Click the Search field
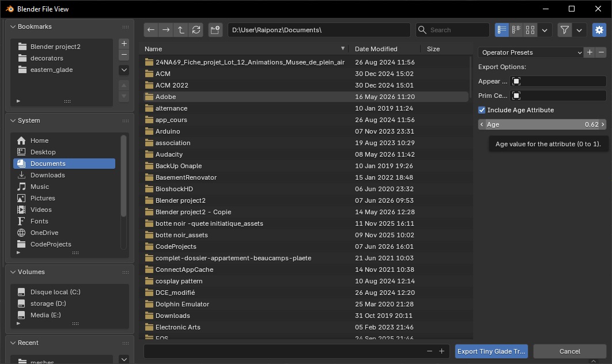This screenshot has width=612, height=364. click(452, 30)
